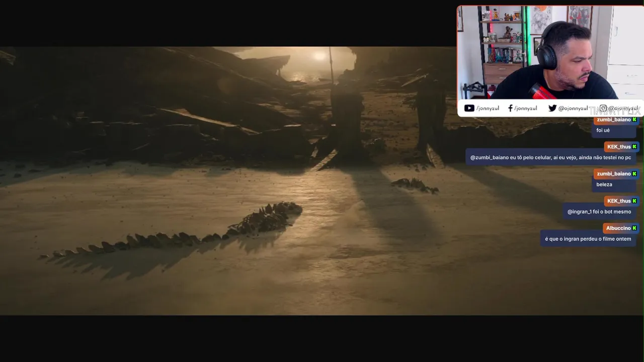Open the Twitter handle @ojonnyzul
644x362 pixels.
click(573, 108)
